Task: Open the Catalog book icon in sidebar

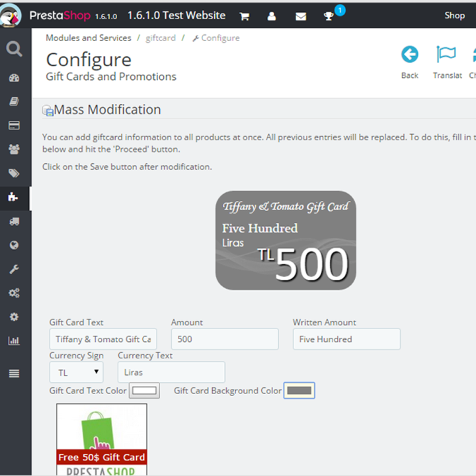Action: [14, 101]
